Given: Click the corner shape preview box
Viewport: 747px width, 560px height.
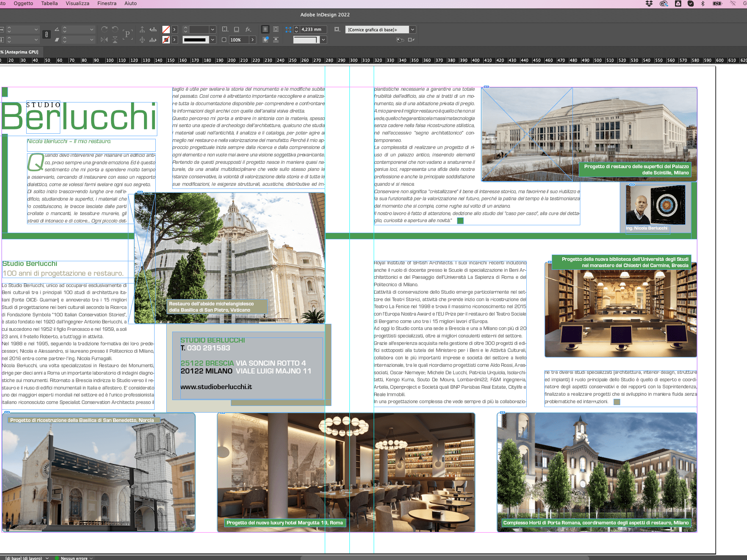Looking at the screenshot, I should [x=306, y=39].
